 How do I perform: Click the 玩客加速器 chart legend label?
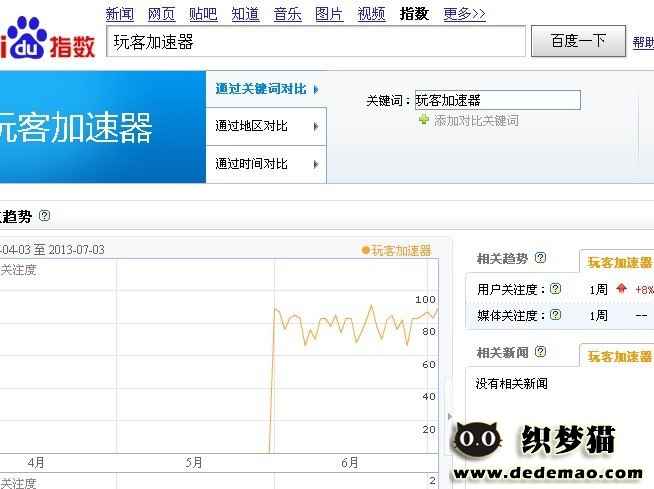401,250
